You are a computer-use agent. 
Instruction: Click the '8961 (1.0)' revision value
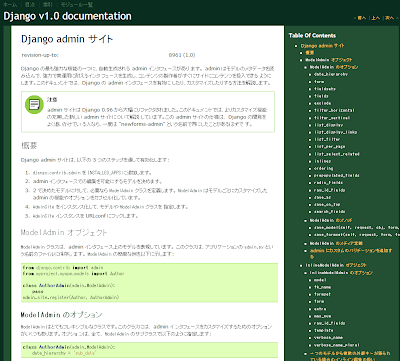(182, 55)
